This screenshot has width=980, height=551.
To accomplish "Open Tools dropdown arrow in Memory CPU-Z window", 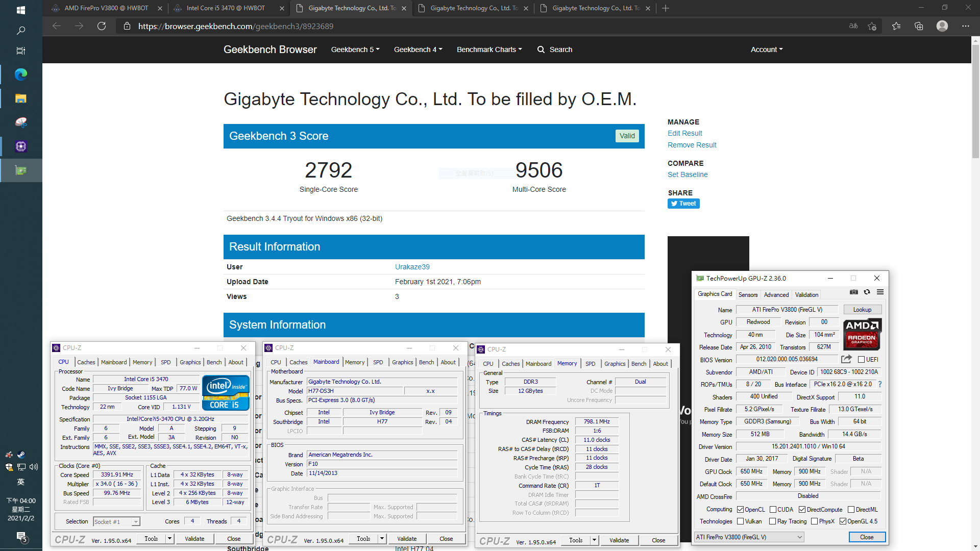I will pos(594,540).
